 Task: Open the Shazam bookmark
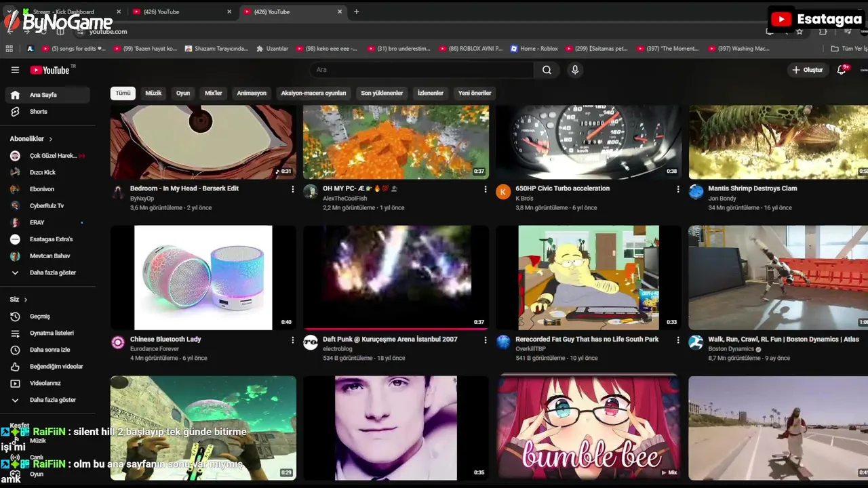click(x=216, y=49)
